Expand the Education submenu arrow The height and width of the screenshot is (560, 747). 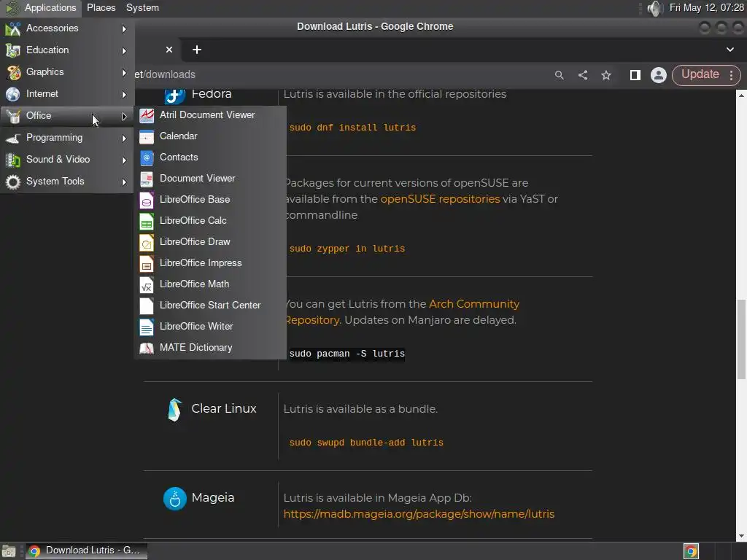pos(124,50)
